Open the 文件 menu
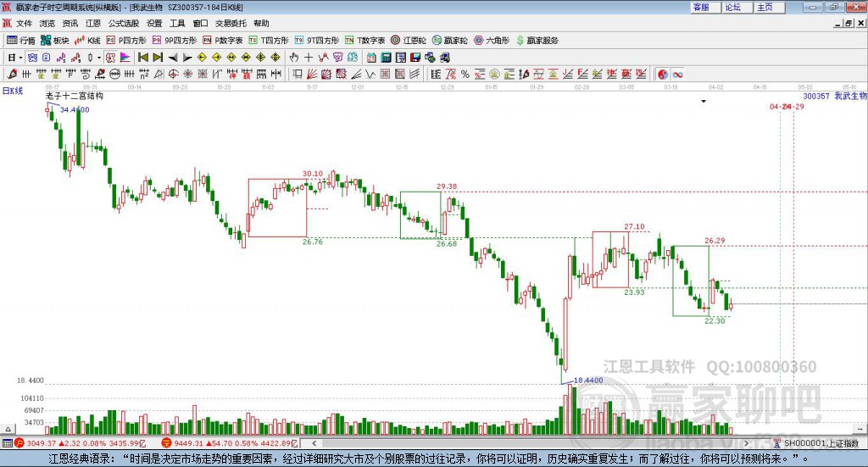 click(x=24, y=23)
